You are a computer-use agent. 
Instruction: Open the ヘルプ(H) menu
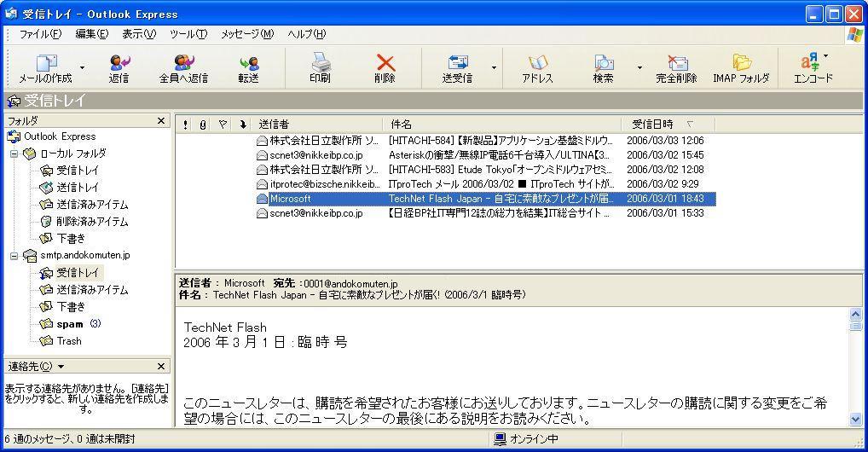point(307,34)
